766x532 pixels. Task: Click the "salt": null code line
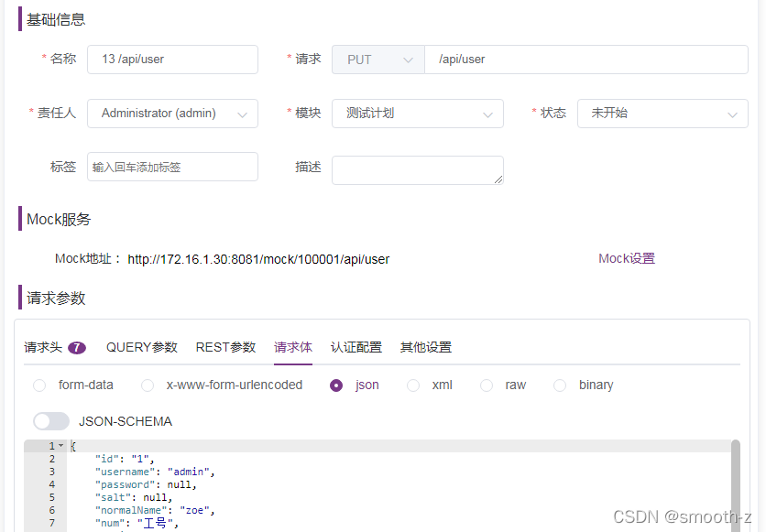[134, 498]
